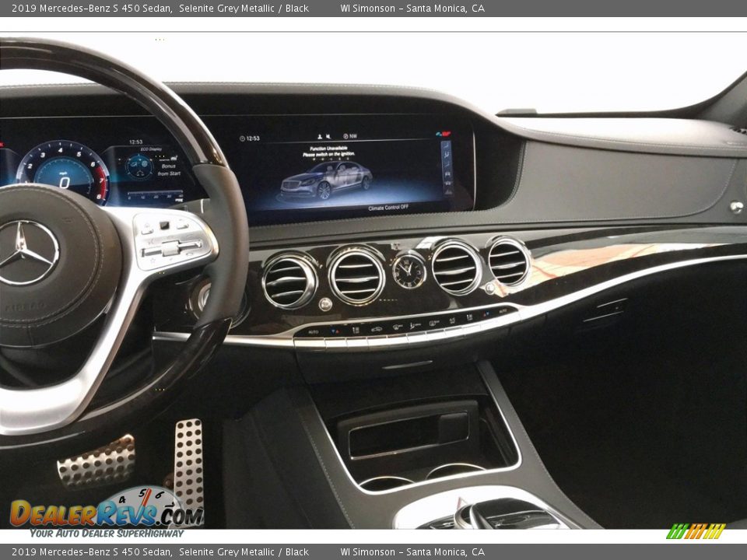Screen dimensions: 747x560
Task: Open the right sidebar menu on the screen
Action: tap(446, 167)
